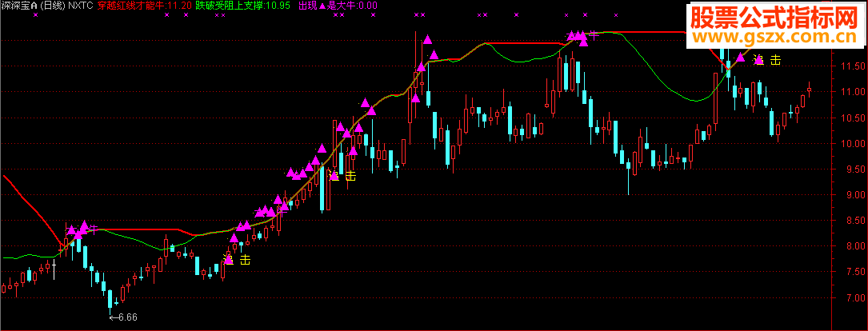
Task: Click the 牛 marker near the 8.30 level
Action: point(94,229)
